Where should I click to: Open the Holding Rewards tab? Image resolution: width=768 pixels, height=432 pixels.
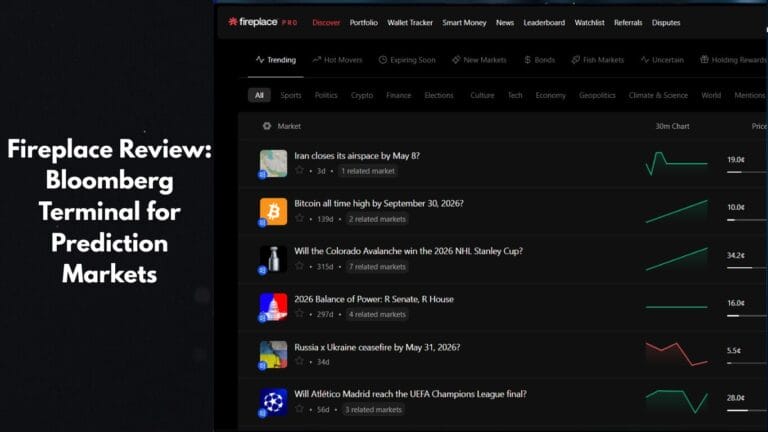(x=733, y=60)
